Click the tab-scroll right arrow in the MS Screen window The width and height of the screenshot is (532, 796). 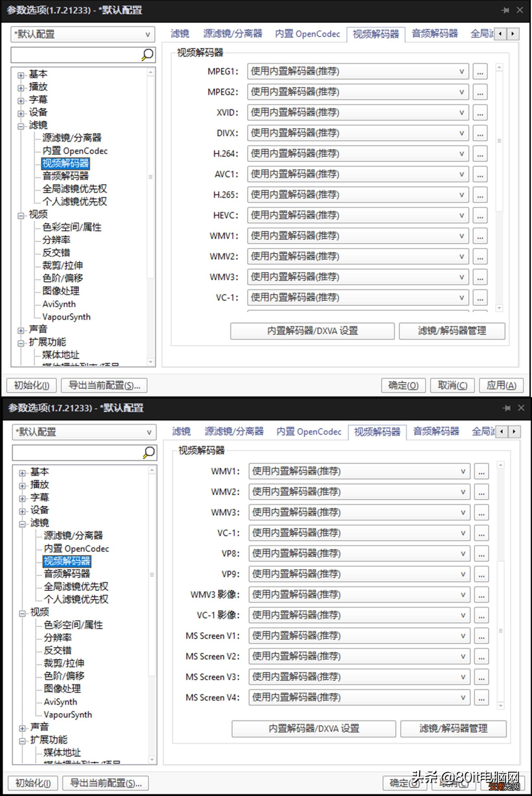(514, 432)
